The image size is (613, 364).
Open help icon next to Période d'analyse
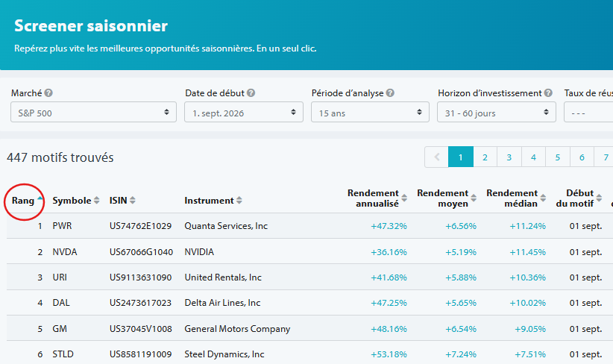(390, 93)
